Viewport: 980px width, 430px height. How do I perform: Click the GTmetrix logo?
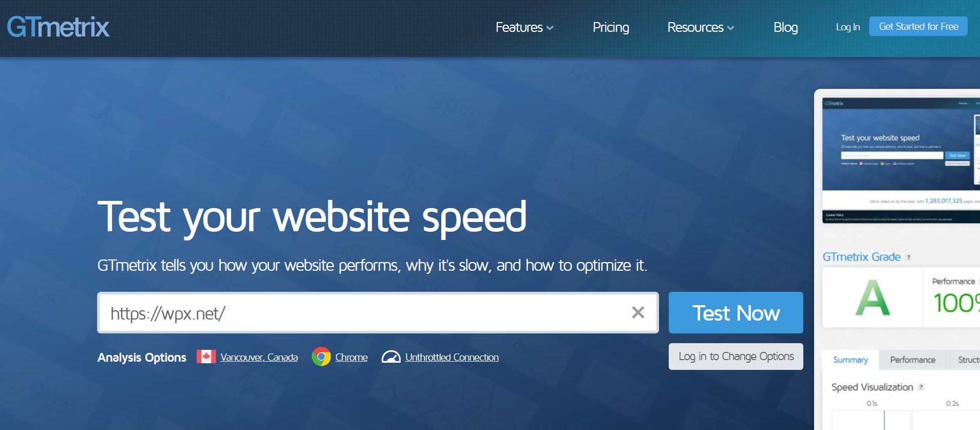58,27
